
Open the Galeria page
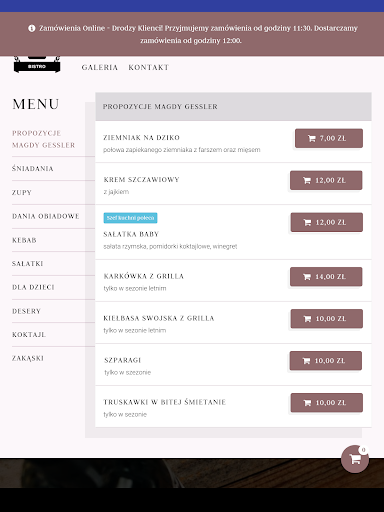point(100,67)
